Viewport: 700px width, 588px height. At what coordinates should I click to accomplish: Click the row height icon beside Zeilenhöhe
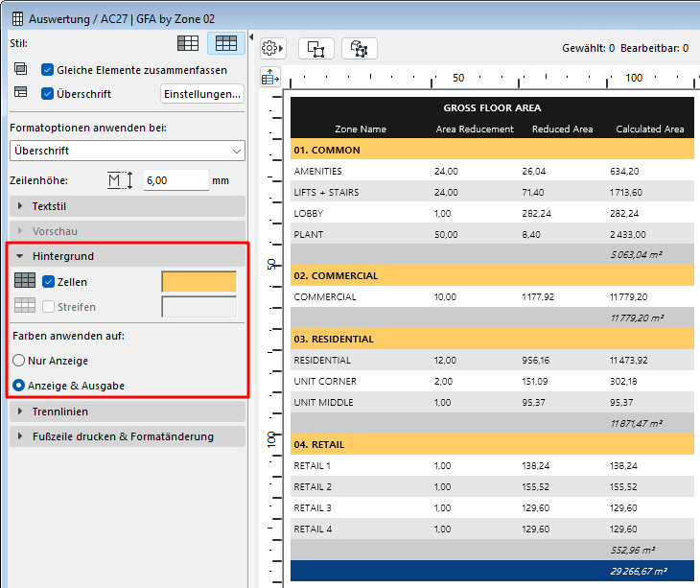point(119,179)
